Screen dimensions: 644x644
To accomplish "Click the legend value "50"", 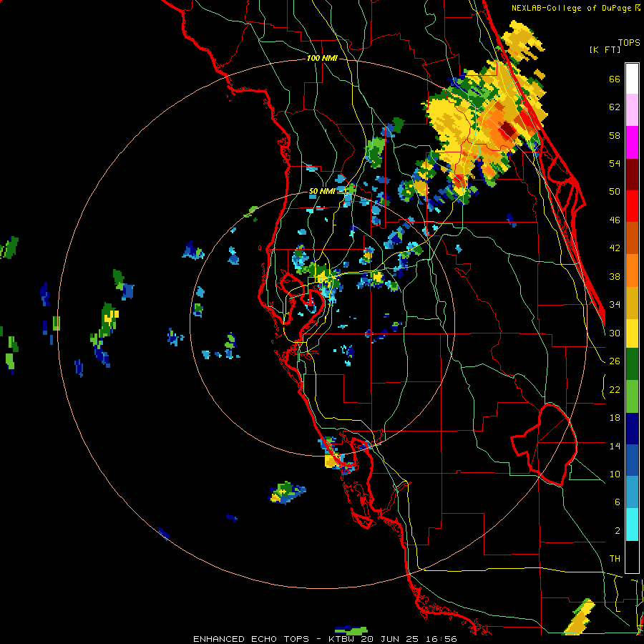I will [x=615, y=191].
